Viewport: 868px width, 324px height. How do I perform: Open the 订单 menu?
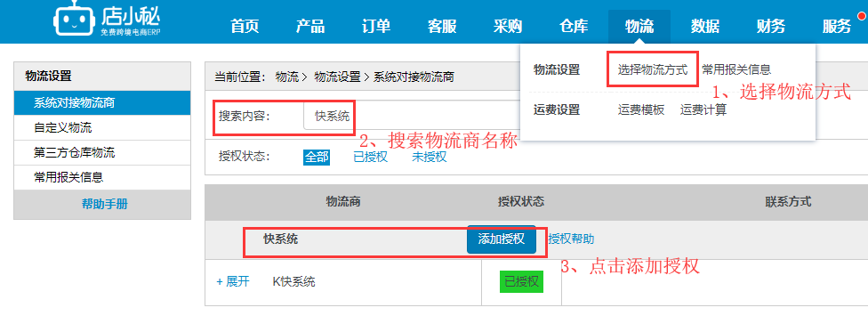(376, 26)
